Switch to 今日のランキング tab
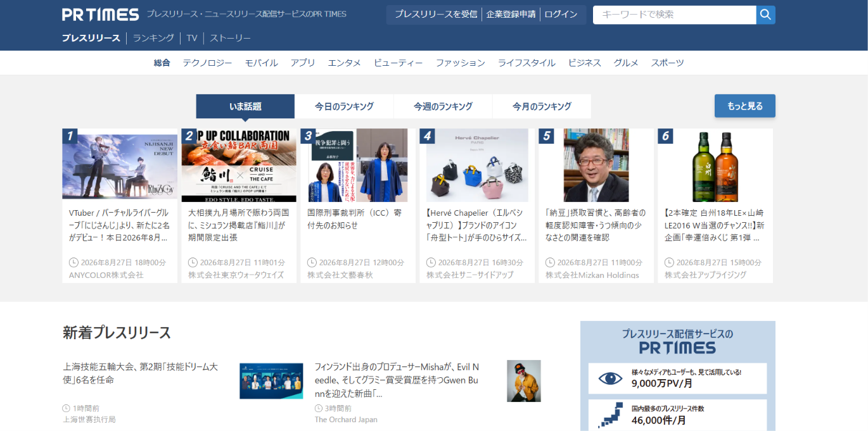The height and width of the screenshot is (431, 868). (x=344, y=106)
